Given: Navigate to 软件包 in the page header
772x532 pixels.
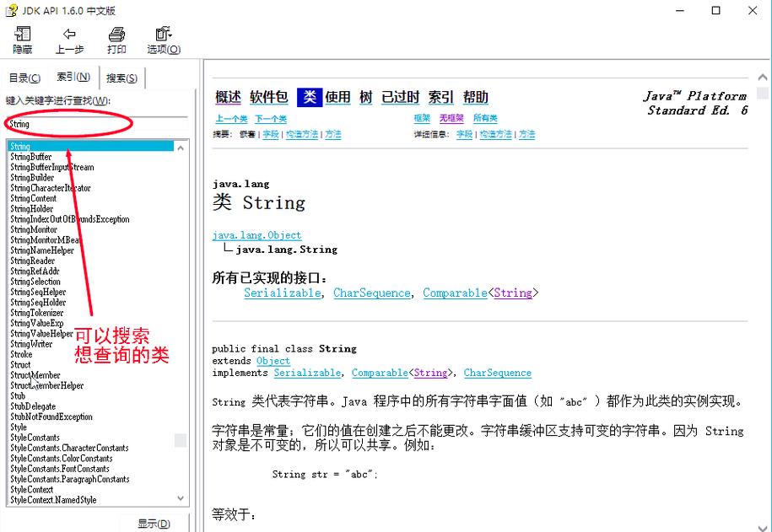Looking at the screenshot, I should coord(268,96).
